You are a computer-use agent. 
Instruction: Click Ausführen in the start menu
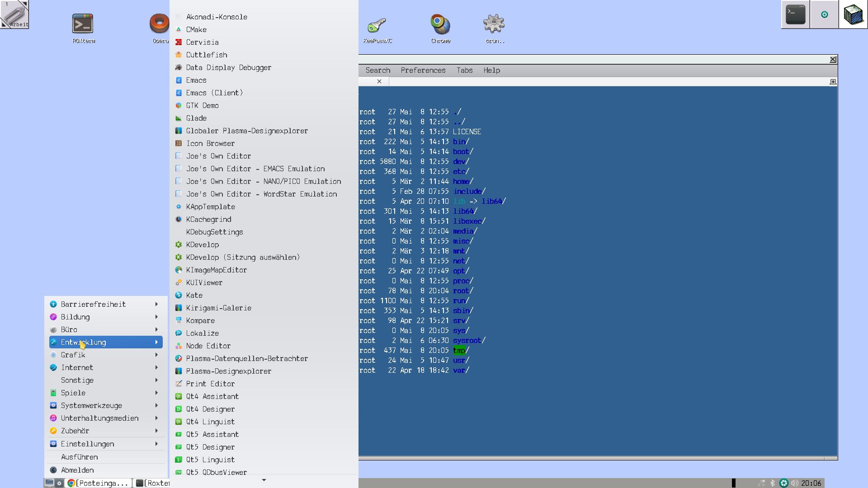106,457
